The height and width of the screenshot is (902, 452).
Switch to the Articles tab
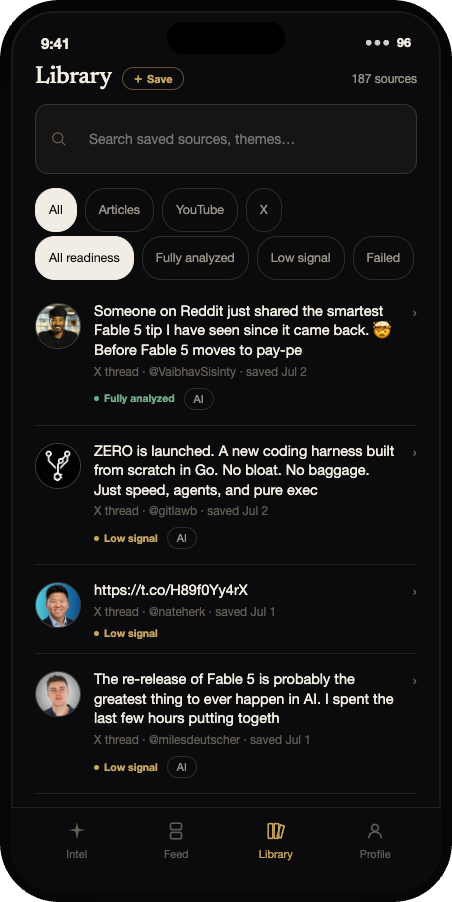119,210
